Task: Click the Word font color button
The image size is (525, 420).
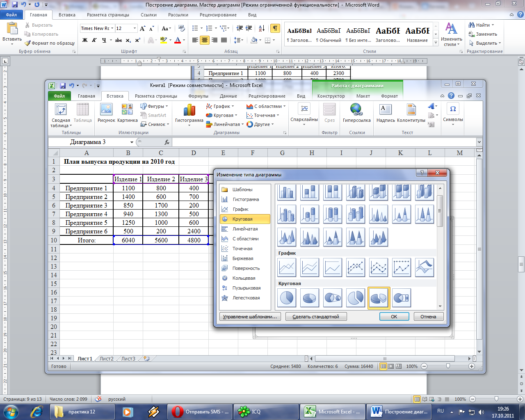Action: 178,40
